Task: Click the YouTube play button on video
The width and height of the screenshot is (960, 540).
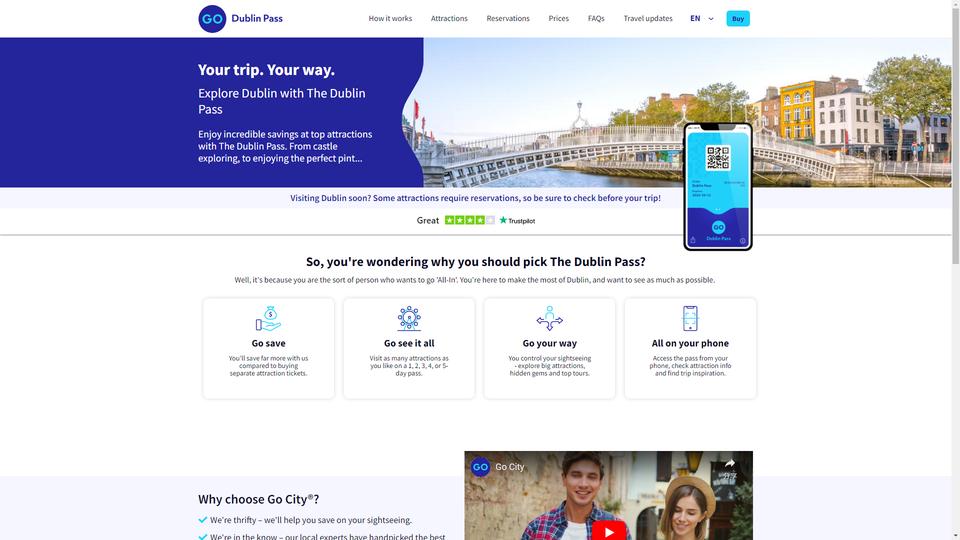Action: pos(609,531)
